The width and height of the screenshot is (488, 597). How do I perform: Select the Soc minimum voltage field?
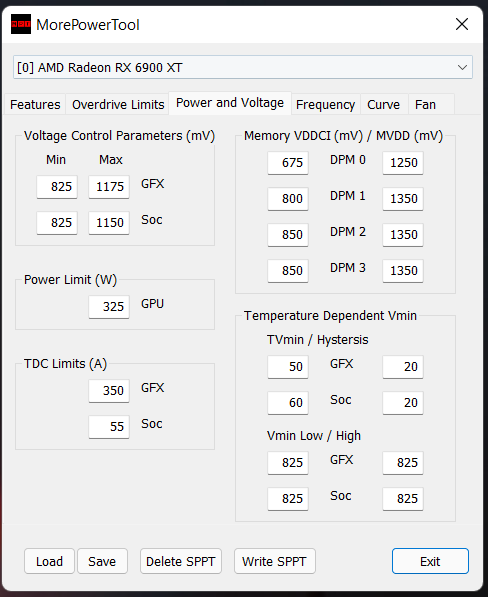coord(57,223)
